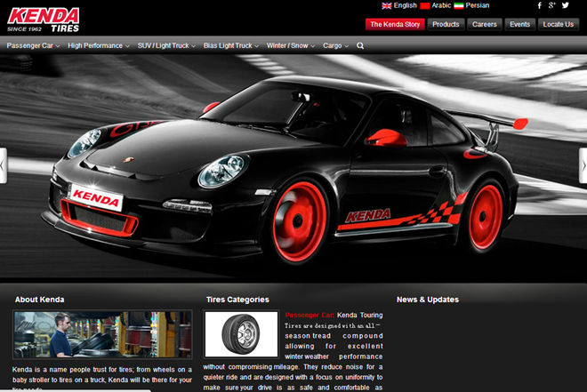Expand the Passenger Car menu
Viewport: 587px width, 392px height.
point(33,45)
